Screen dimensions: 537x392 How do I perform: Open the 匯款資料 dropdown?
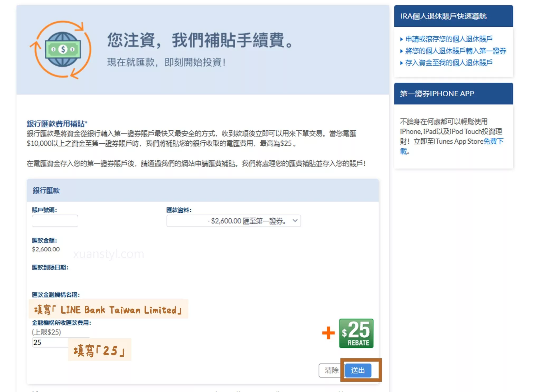click(x=233, y=221)
